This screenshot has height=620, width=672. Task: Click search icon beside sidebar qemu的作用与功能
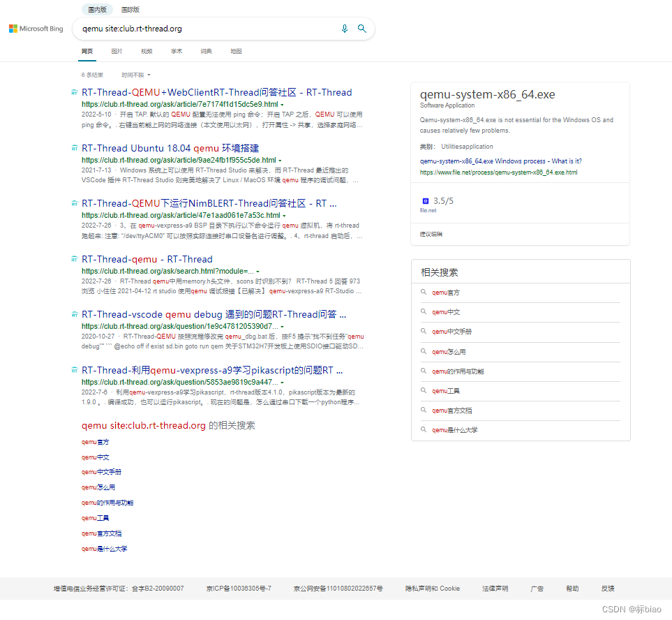pos(424,371)
